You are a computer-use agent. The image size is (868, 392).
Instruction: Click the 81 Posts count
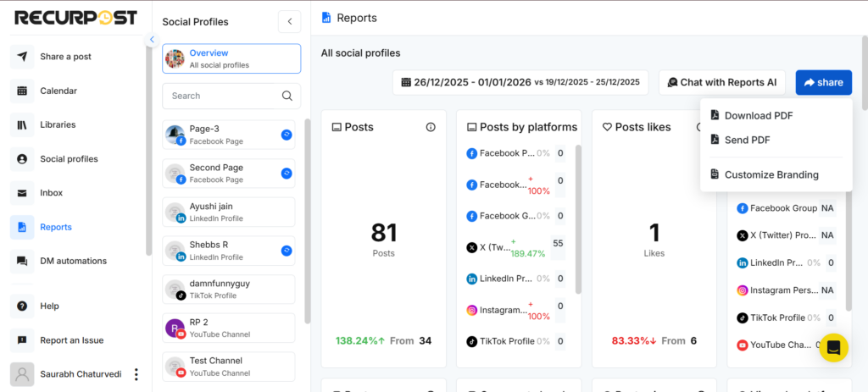(384, 232)
